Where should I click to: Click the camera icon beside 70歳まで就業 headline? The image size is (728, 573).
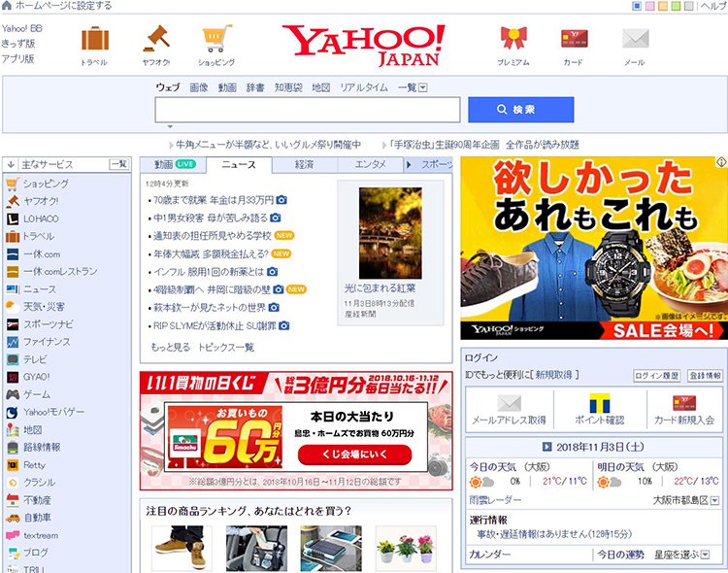281,200
